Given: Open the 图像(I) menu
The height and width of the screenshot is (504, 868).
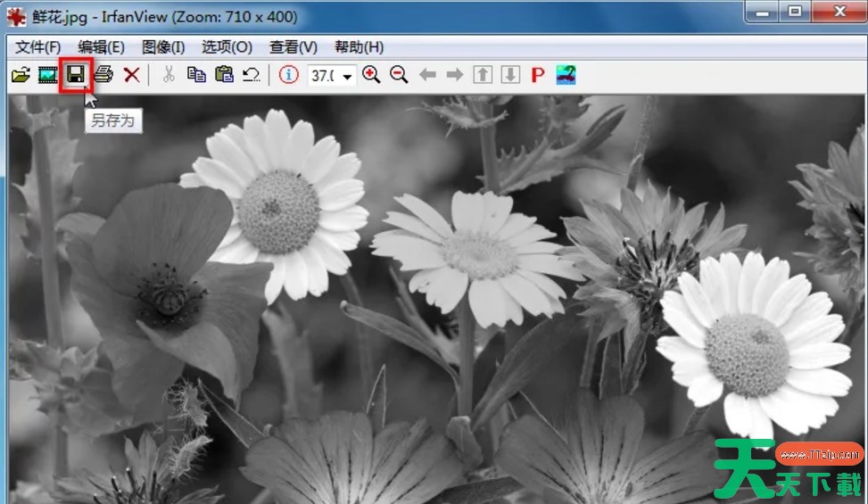Looking at the screenshot, I should 163,47.
